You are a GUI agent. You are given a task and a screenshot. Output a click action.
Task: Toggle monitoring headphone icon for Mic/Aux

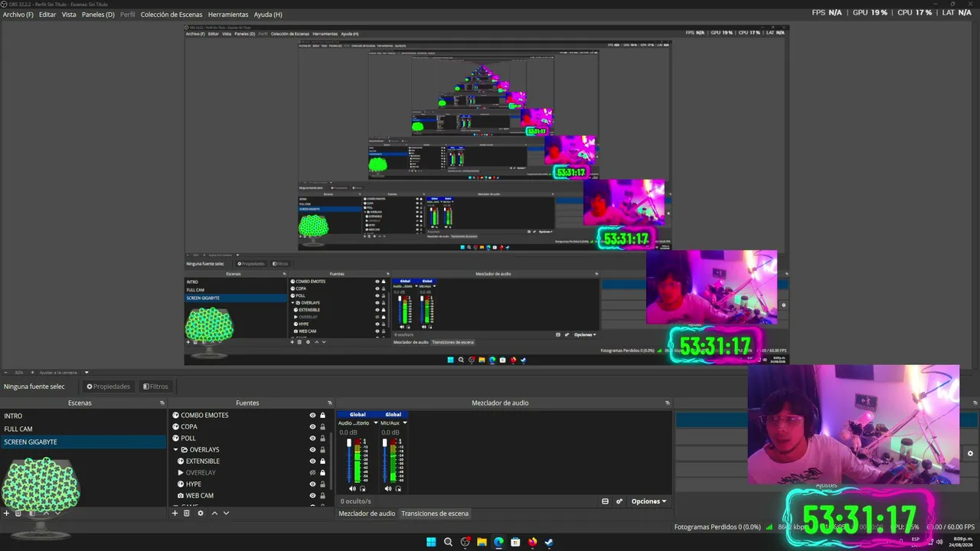(x=398, y=488)
